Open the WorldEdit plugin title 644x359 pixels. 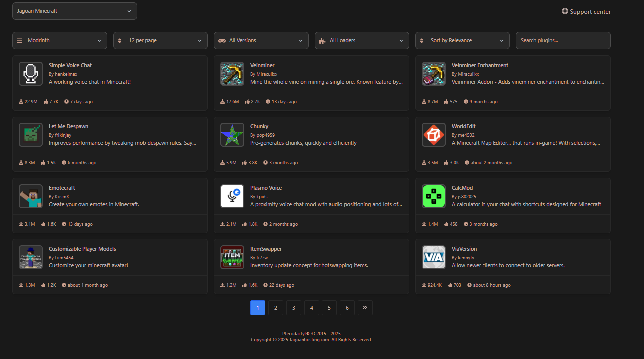(x=464, y=126)
